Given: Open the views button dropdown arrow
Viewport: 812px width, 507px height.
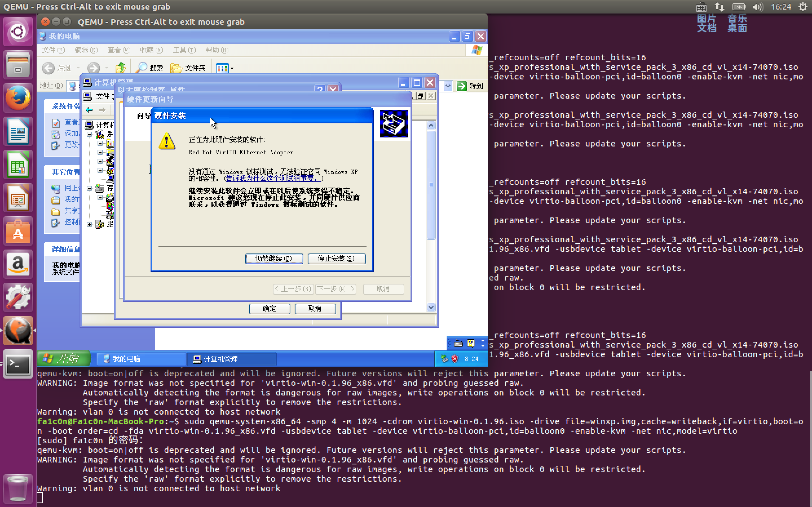Looking at the screenshot, I should coord(232,68).
